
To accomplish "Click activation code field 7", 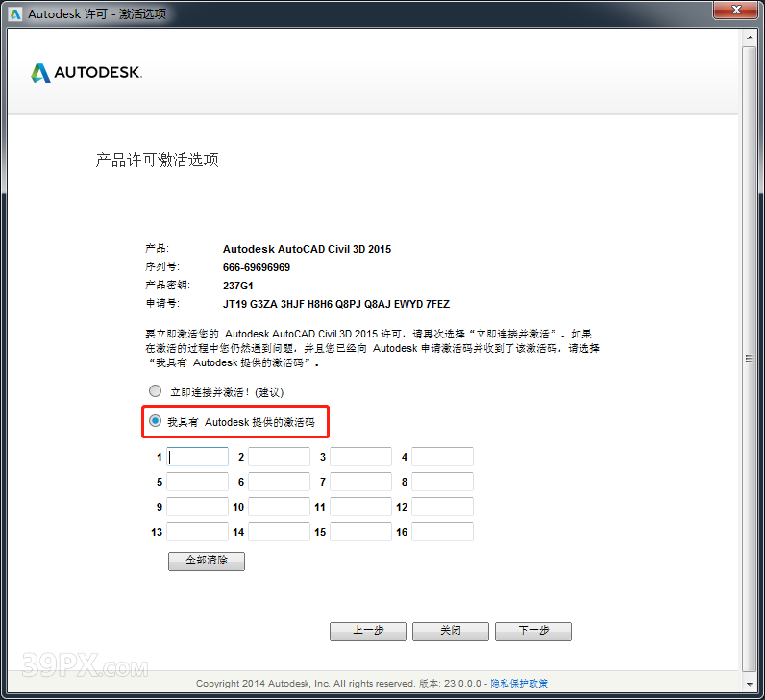I will tap(361, 482).
